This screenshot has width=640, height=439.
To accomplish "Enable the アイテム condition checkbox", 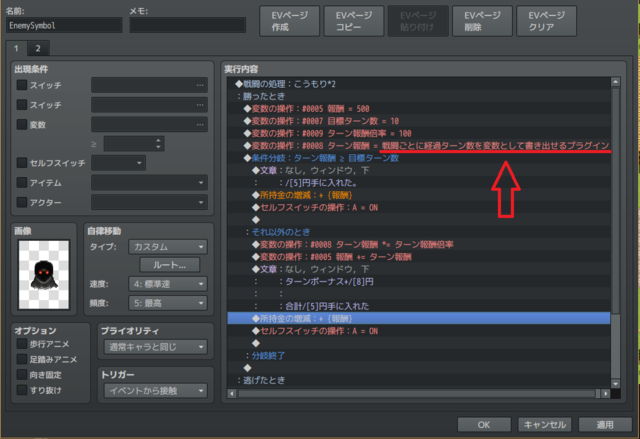I will [x=22, y=182].
